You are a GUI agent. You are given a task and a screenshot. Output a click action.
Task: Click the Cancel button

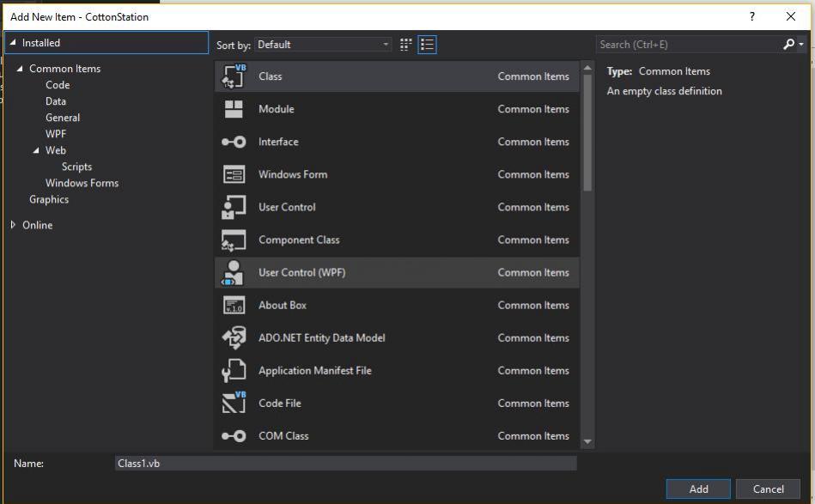click(x=769, y=489)
